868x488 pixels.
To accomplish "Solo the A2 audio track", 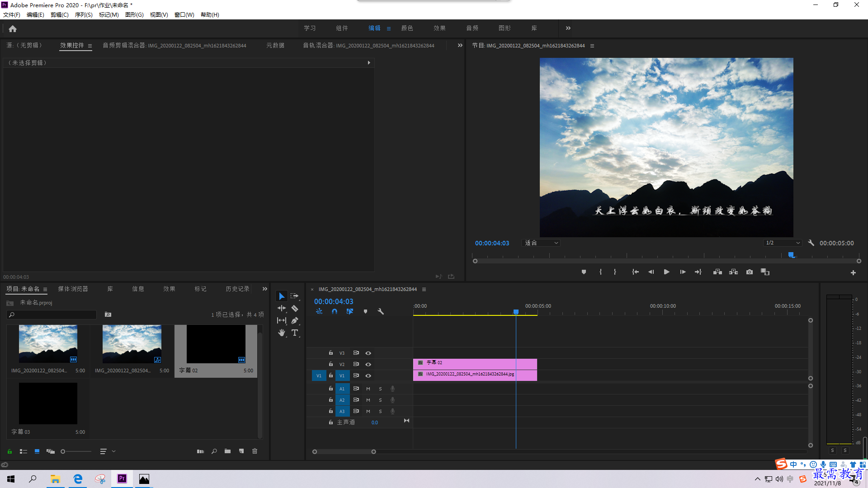I will pyautogui.click(x=380, y=400).
